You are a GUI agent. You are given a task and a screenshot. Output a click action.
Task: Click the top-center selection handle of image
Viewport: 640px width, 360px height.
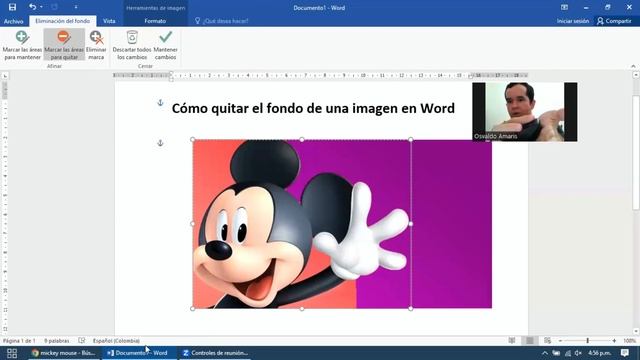pyautogui.click(x=302, y=140)
